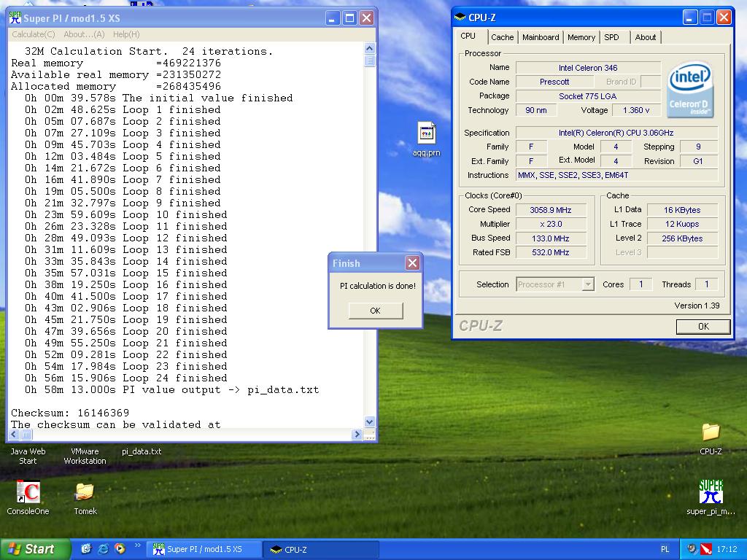Click the CPU-Z title bar chip icon

click(460, 17)
